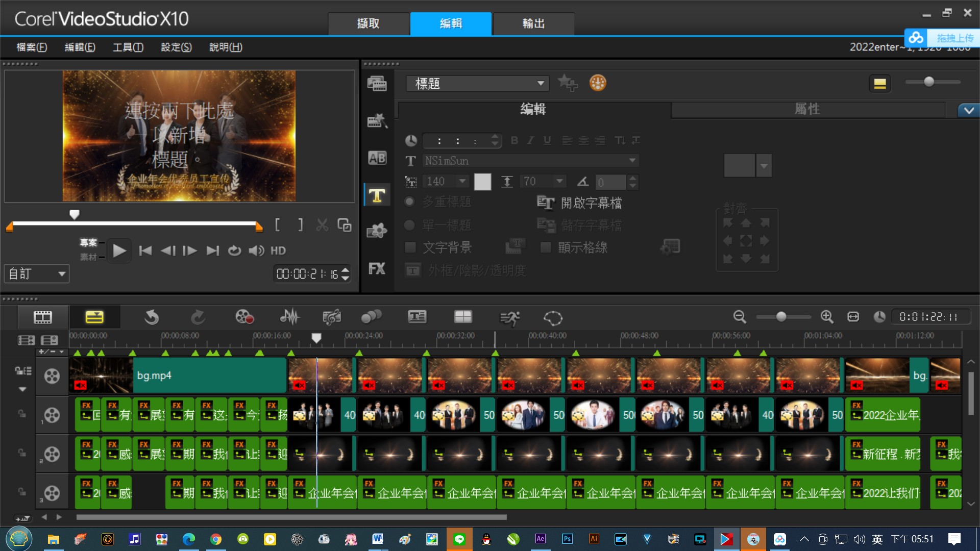Switch to the 輸出 tab

(533, 23)
